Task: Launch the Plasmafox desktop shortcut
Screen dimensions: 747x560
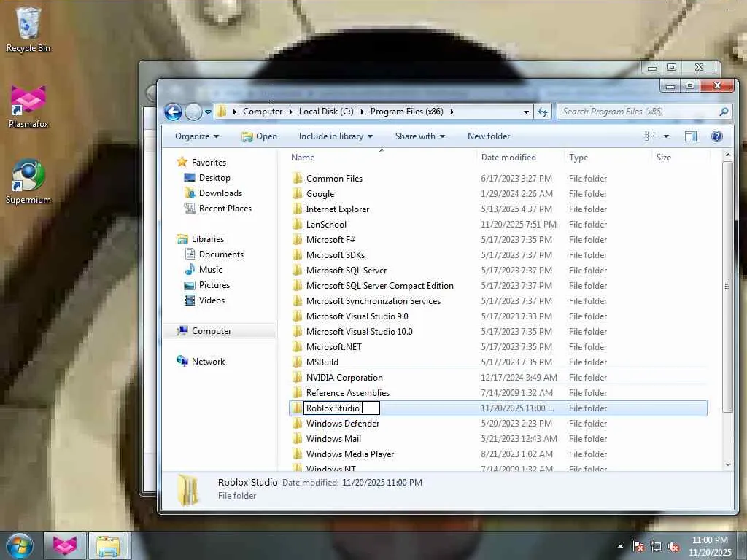Action: click(x=28, y=106)
